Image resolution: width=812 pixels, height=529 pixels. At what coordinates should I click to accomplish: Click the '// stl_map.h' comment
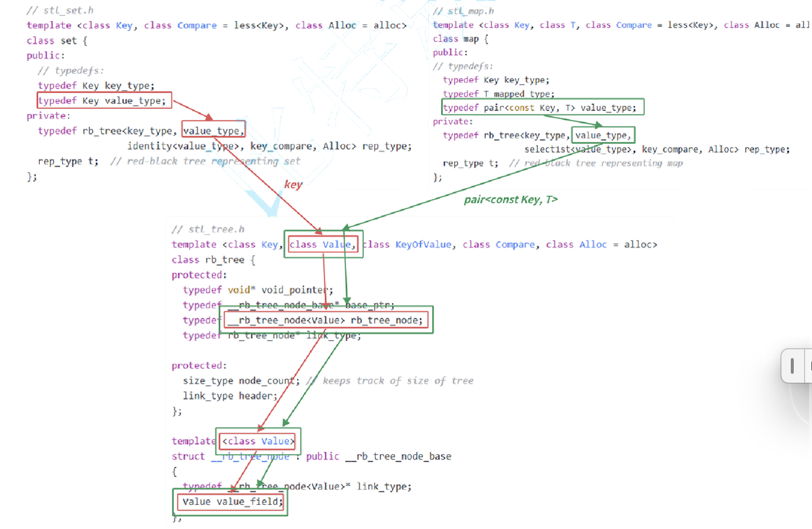point(464,11)
